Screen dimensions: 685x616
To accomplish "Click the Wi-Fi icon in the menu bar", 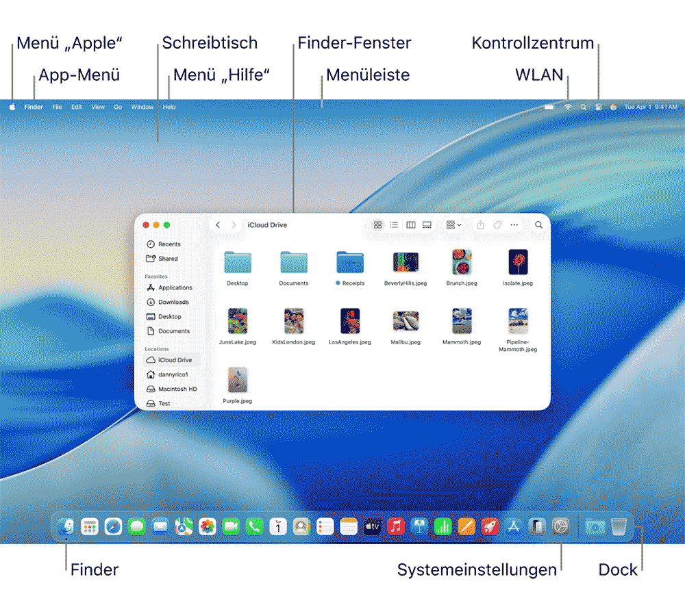I will tap(567, 107).
